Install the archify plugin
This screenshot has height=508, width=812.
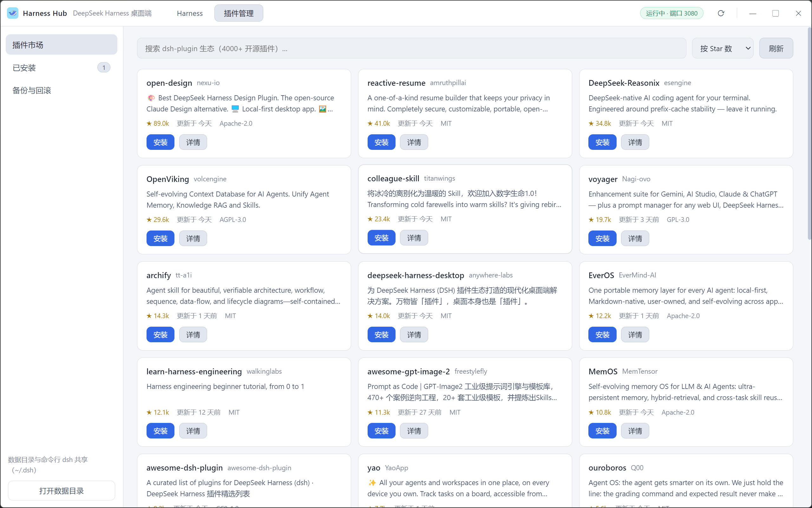point(160,334)
